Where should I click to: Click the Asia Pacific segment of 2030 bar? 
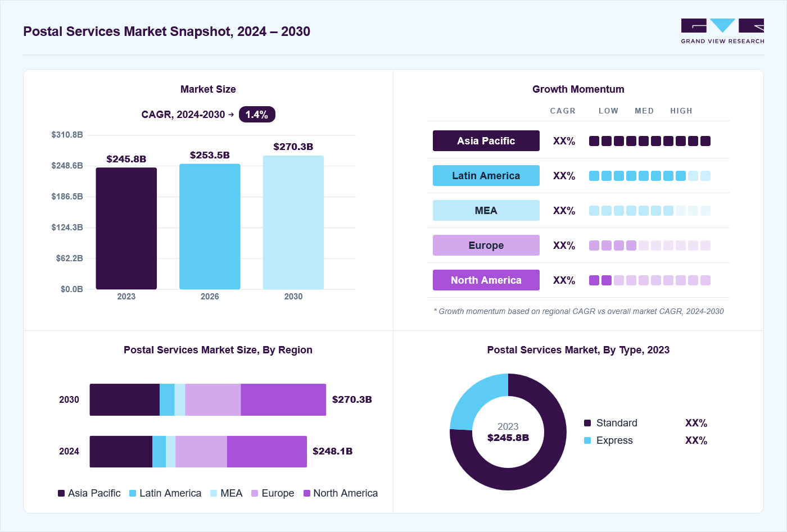click(125, 400)
